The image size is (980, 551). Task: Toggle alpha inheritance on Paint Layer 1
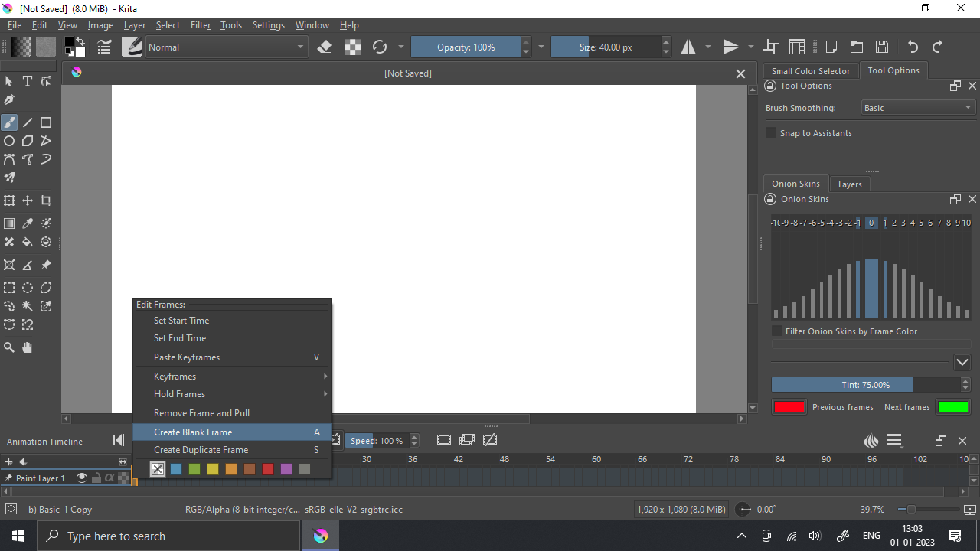(109, 478)
